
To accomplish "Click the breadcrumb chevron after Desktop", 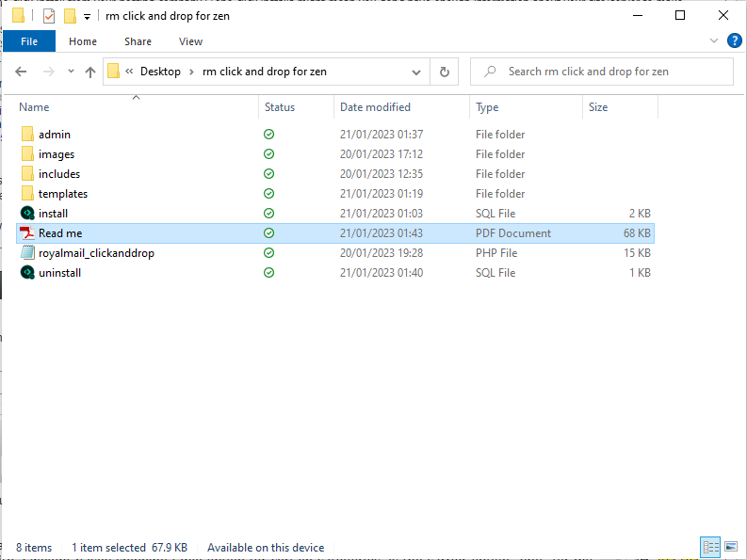I will (x=191, y=72).
